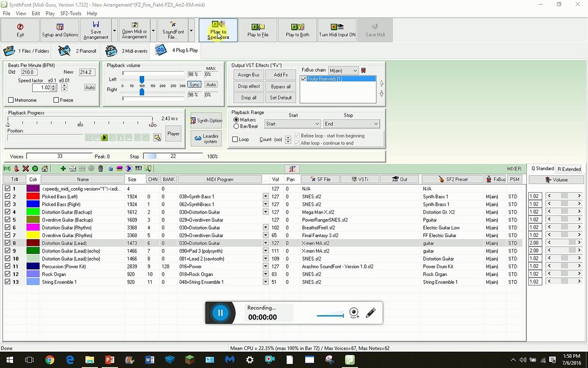This screenshot has width=588, height=368.
Task: Open MIDI program dropdown for Synth Bass 1
Action: 265,196
